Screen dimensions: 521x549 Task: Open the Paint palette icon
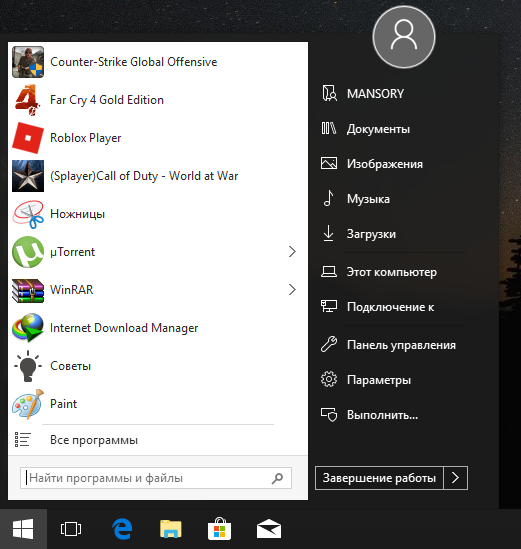(x=28, y=404)
